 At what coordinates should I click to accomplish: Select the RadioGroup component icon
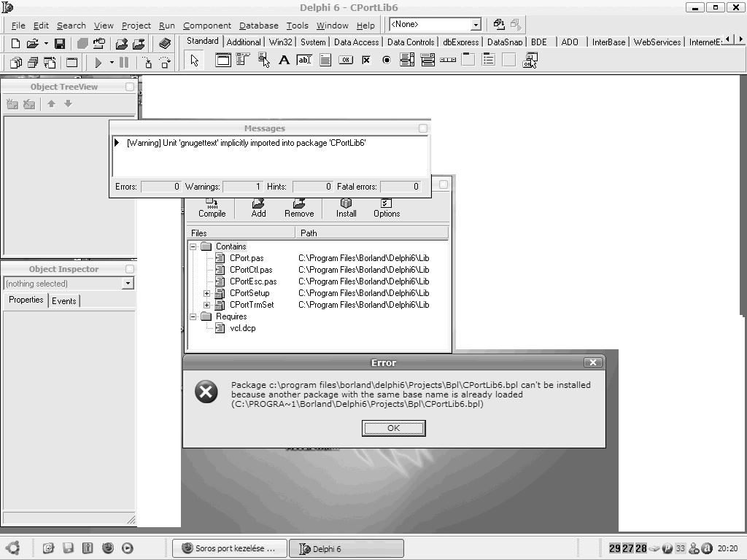[x=489, y=60]
